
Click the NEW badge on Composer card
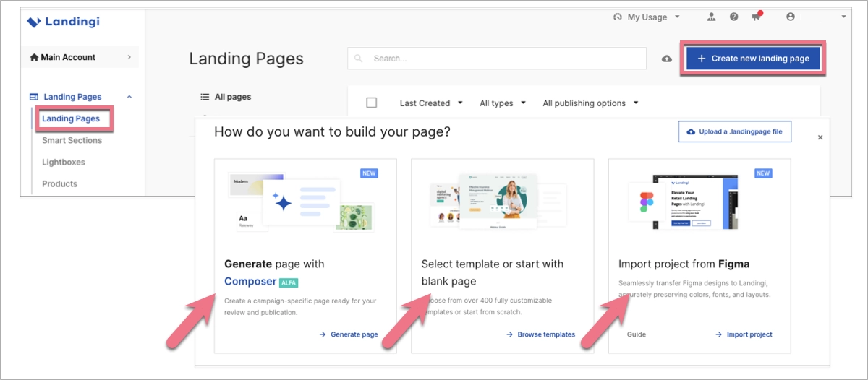pos(369,173)
